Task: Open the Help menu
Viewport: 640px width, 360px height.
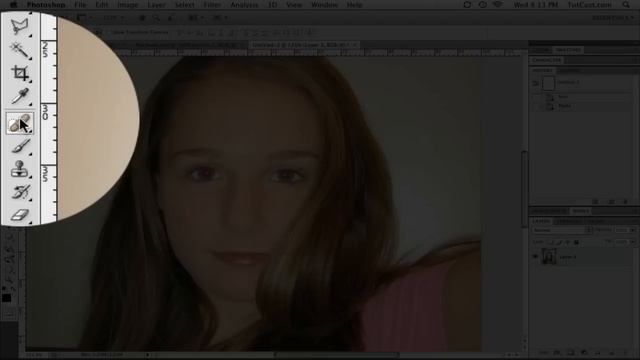Action: click(354, 5)
